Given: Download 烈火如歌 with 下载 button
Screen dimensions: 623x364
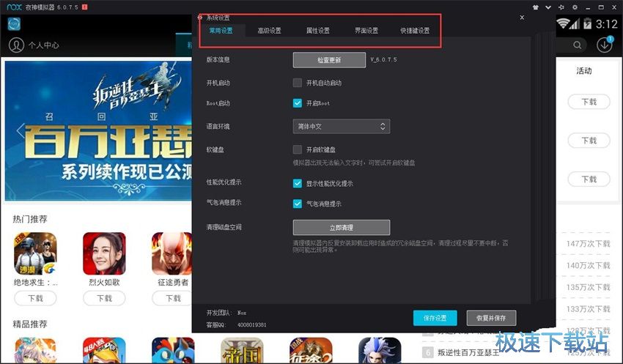Looking at the screenshot, I should point(104,298).
